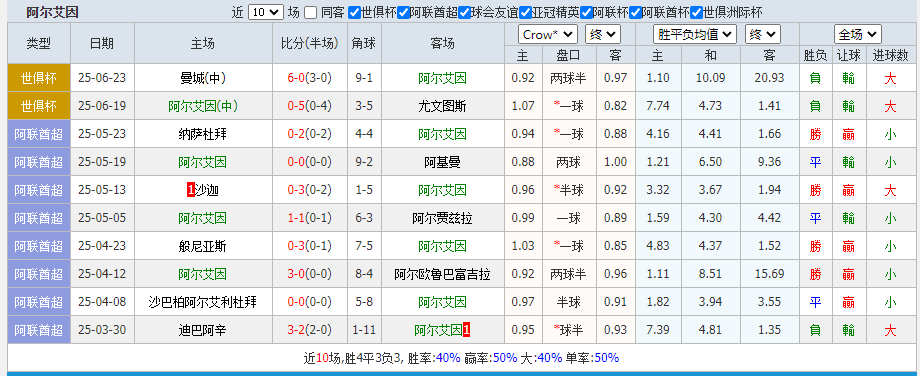Click the 进球数 column header
Screen dimensions: 920x376
coord(890,56)
